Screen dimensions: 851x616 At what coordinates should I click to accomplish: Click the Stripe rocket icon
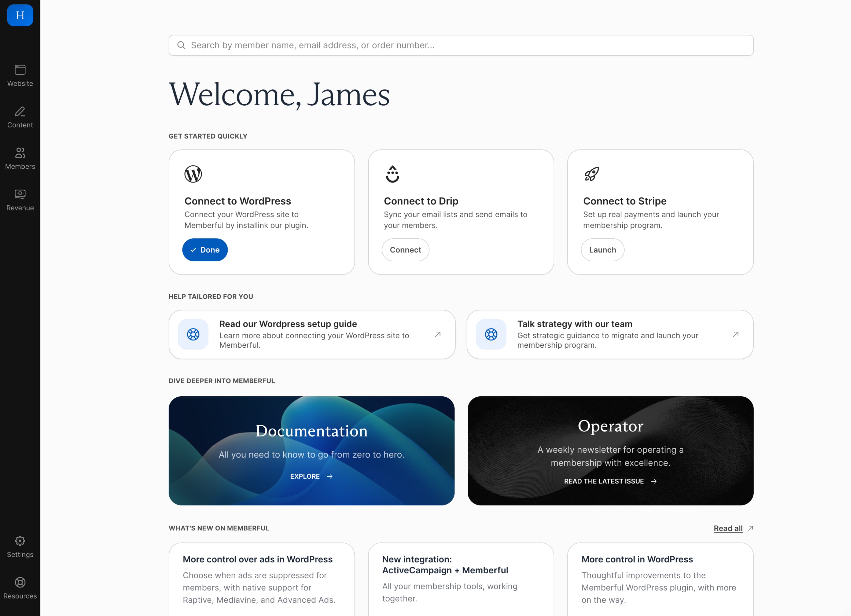pyautogui.click(x=591, y=174)
